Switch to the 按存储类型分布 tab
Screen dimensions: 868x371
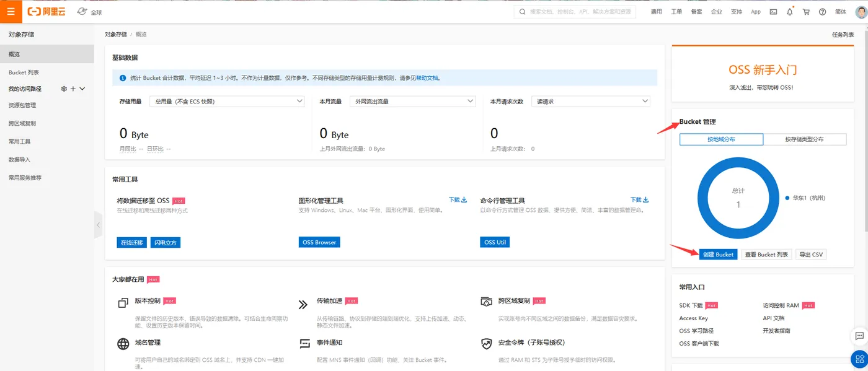804,139
